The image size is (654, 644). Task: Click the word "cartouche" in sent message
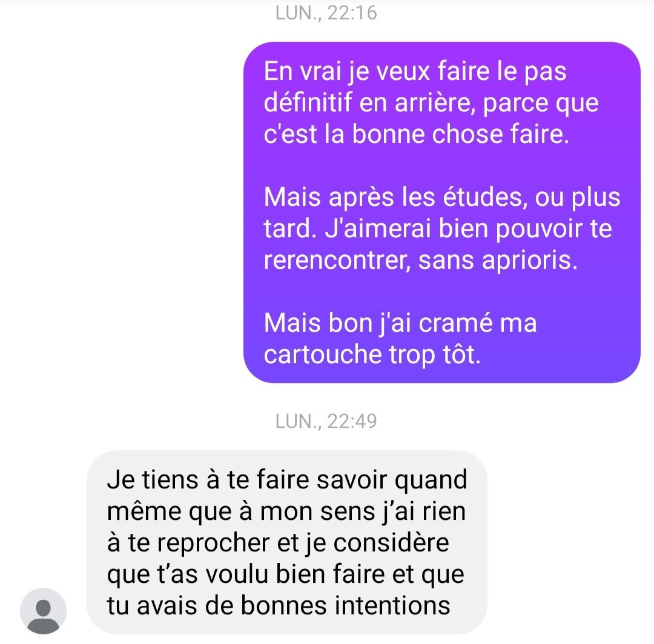point(323,355)
